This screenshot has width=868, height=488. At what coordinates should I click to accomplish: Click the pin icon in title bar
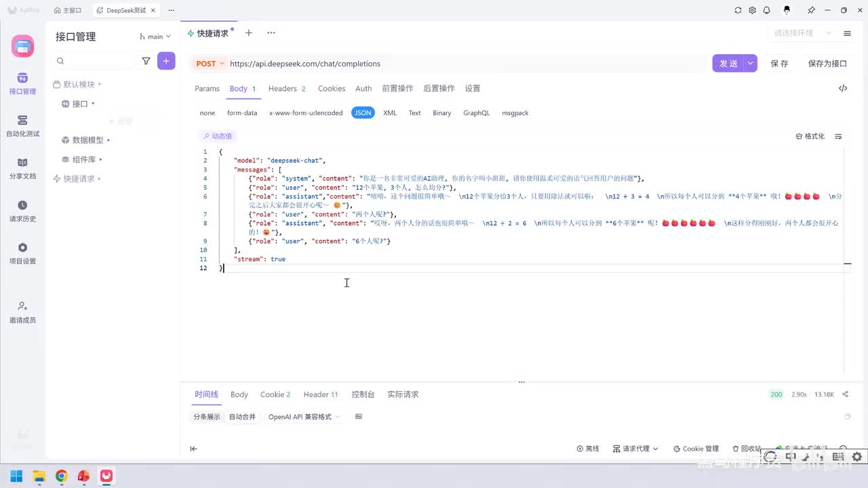point(811,10)
